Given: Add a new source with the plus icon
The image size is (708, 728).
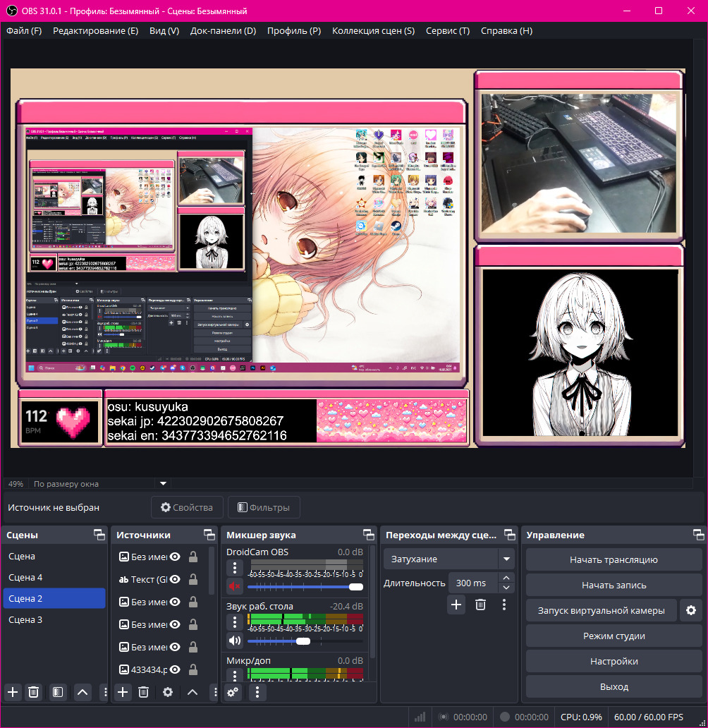Looking at the screenshot, I should pyautogui.click(x=123, y=692).
